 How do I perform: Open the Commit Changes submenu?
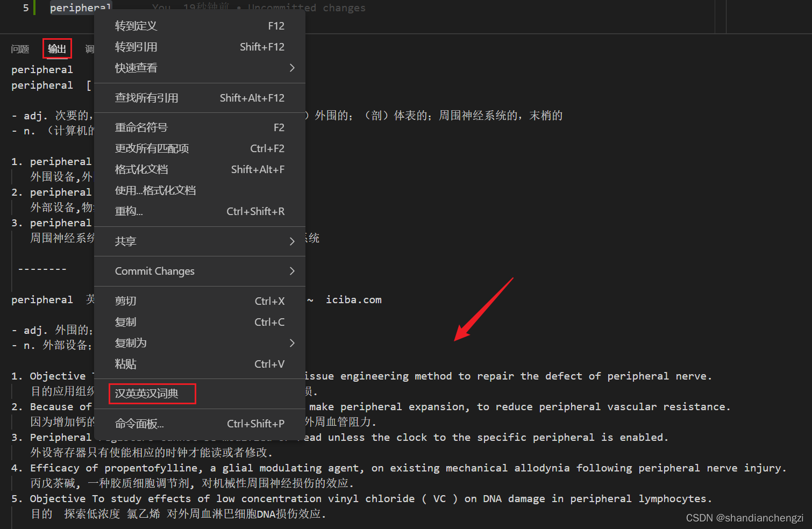[x=200, y=271]
